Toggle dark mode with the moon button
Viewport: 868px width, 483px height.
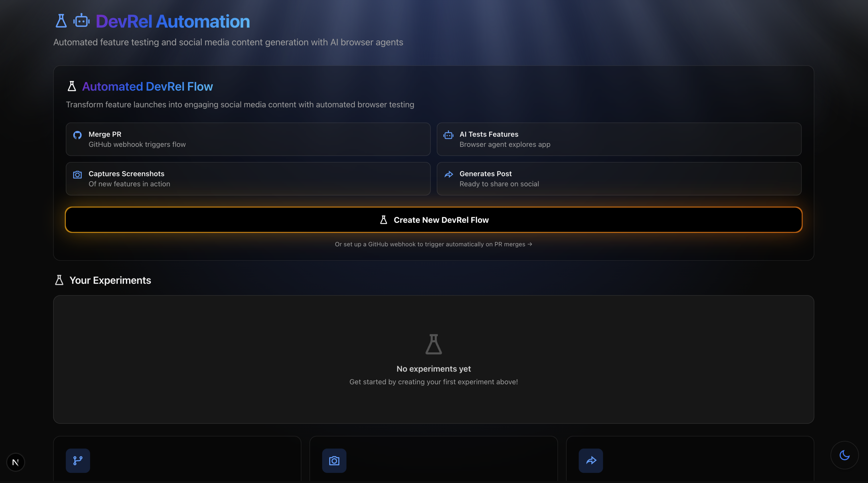(844, 455)
